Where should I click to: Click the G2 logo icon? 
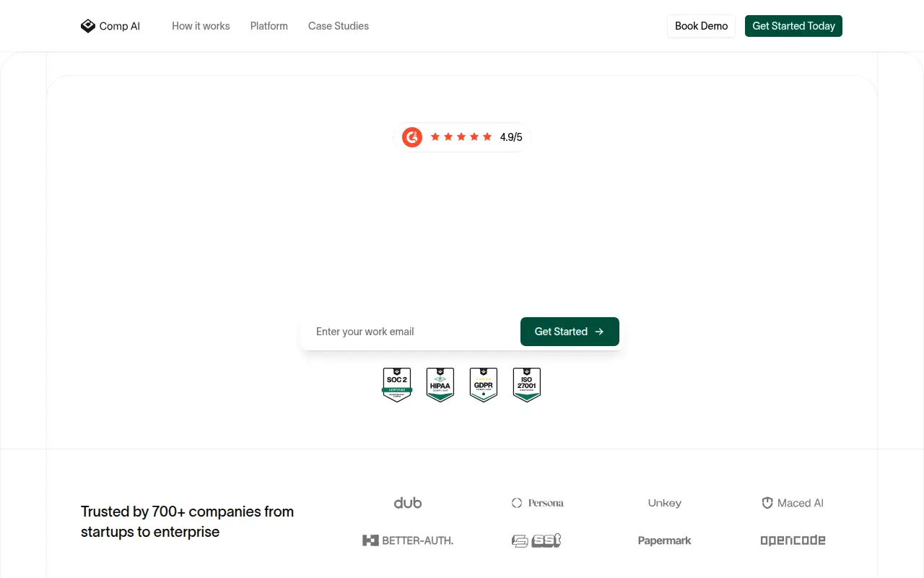(412, 137)
